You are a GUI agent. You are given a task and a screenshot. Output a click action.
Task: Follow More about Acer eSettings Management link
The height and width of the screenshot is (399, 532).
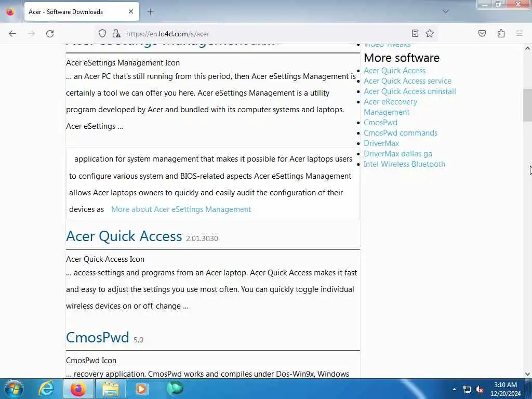[x=181, y=209]
